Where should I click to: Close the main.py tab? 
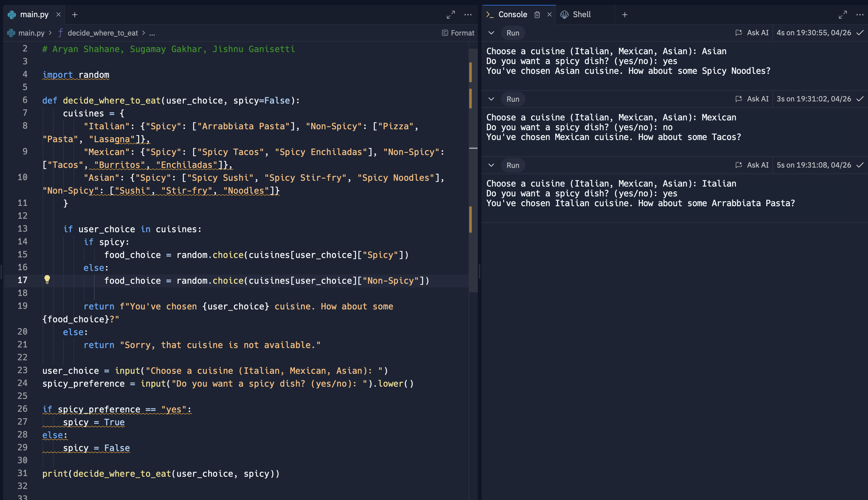tap(58, 14)
